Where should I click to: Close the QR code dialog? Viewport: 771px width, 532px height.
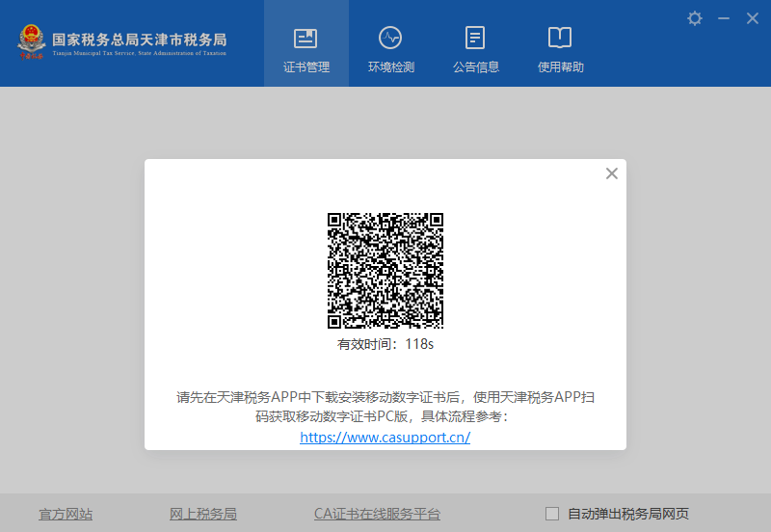pos(612,173)
